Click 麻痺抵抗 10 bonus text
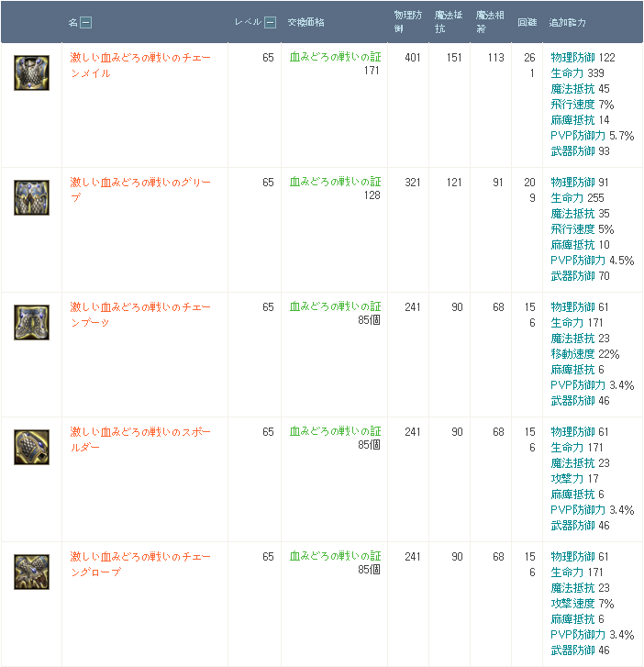The width and height of the screenshot is (644, 667). 580,245
